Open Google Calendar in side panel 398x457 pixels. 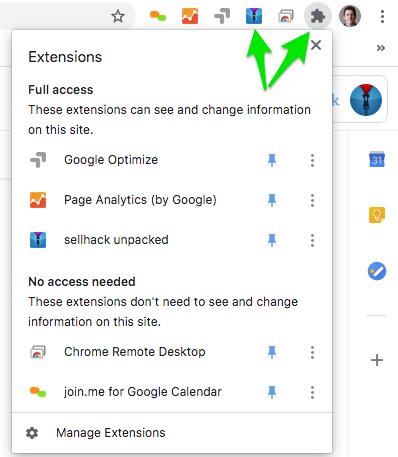coord(377,159)
